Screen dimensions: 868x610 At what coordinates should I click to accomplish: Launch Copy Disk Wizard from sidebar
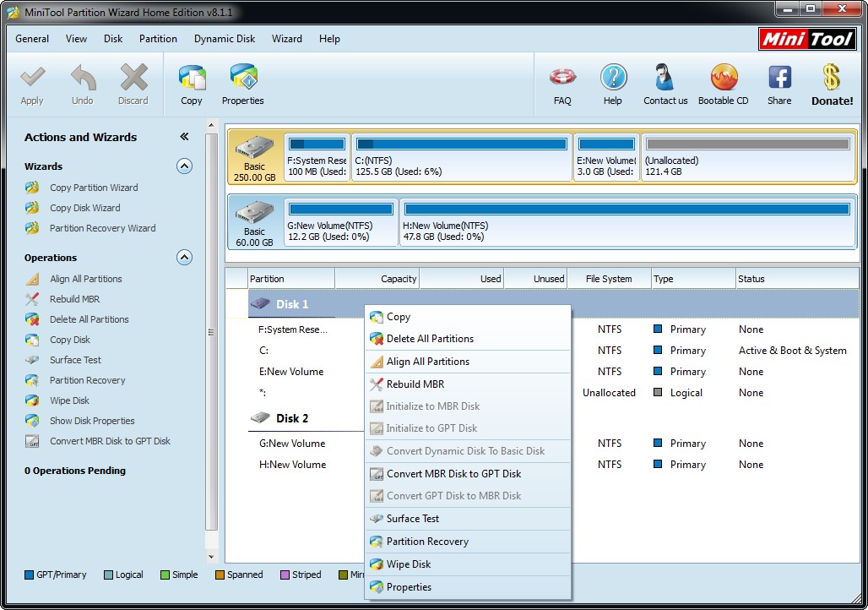(x=84, y=208)
